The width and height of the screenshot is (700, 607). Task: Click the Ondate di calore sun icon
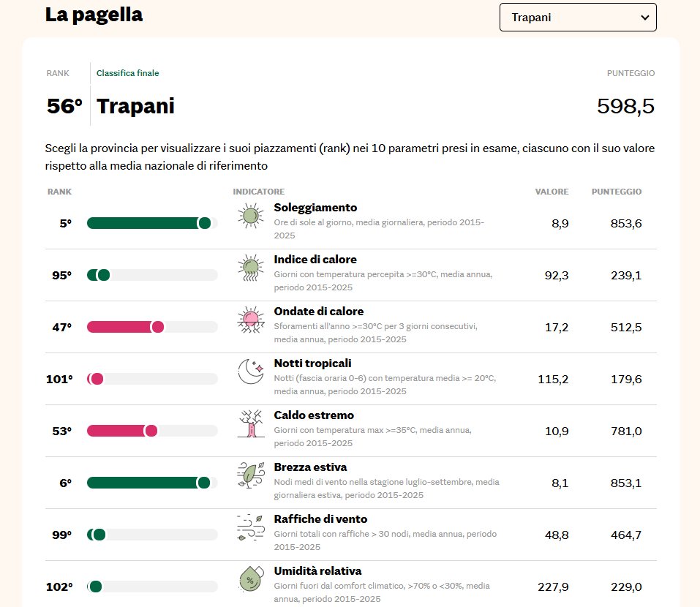(x=251, y=320)
